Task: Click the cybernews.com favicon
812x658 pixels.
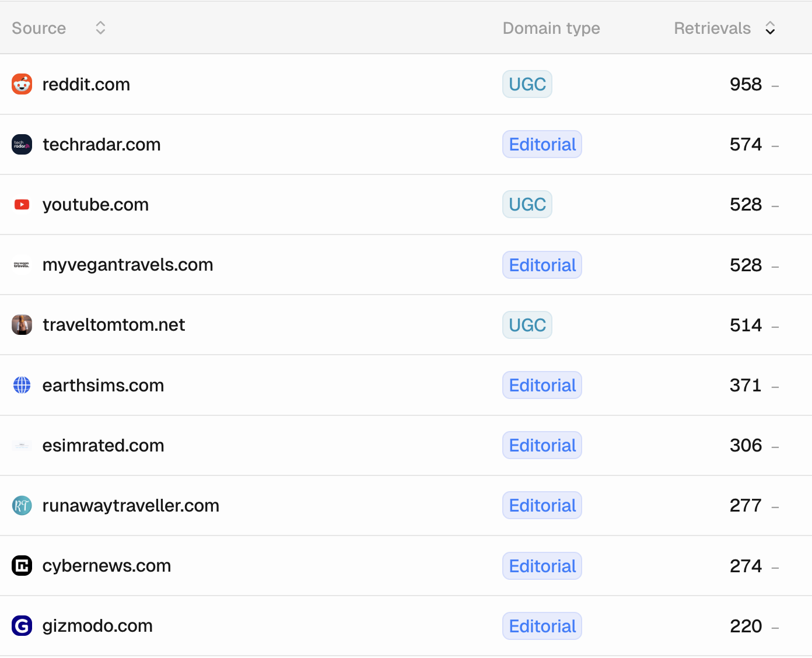Action: 22,565
